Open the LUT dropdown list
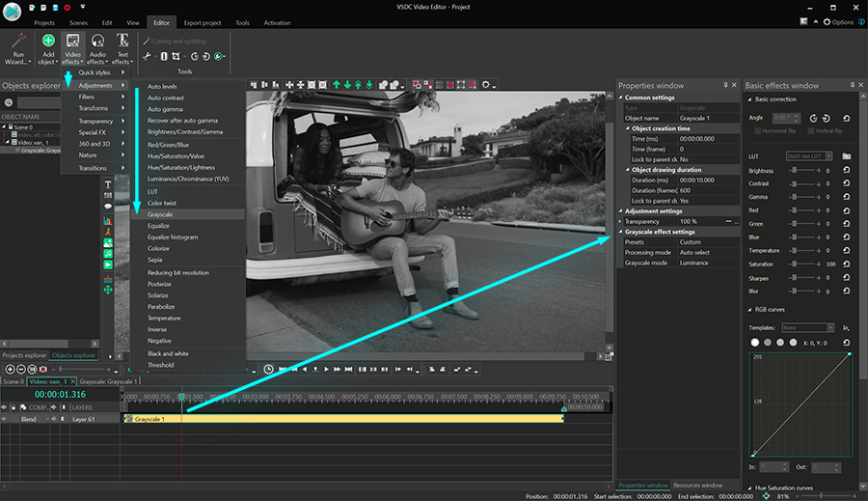868x501 pixels. coord(809,155)
